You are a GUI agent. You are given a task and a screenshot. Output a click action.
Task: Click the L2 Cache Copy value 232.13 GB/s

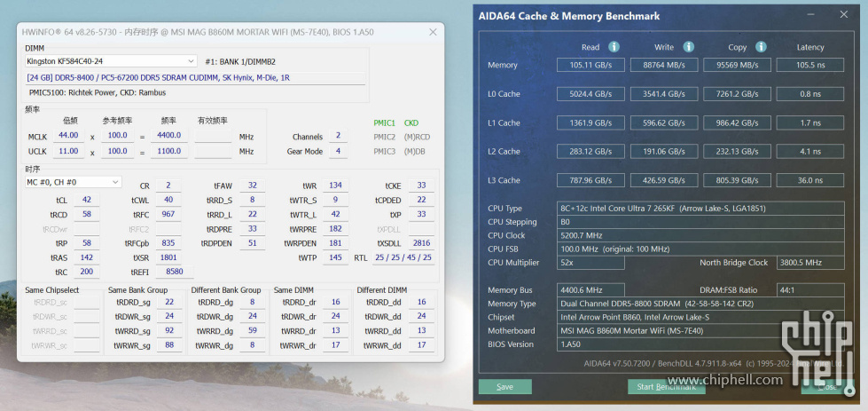[x=737, y=151]
